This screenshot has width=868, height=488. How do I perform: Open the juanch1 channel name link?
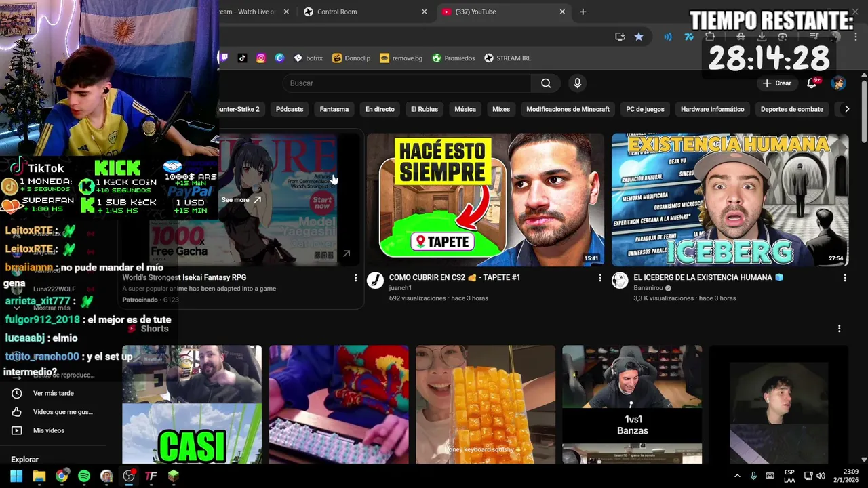400,288
